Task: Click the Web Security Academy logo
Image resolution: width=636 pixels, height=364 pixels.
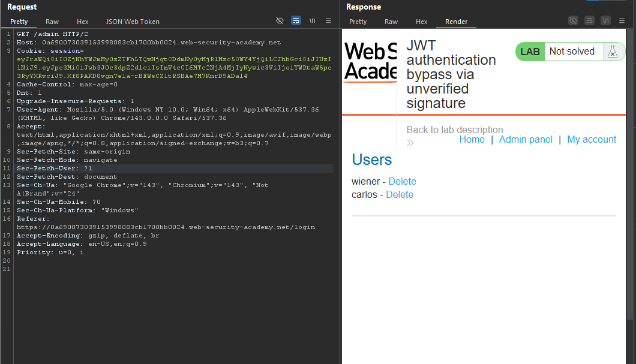Action: click(x=370, y=62)
